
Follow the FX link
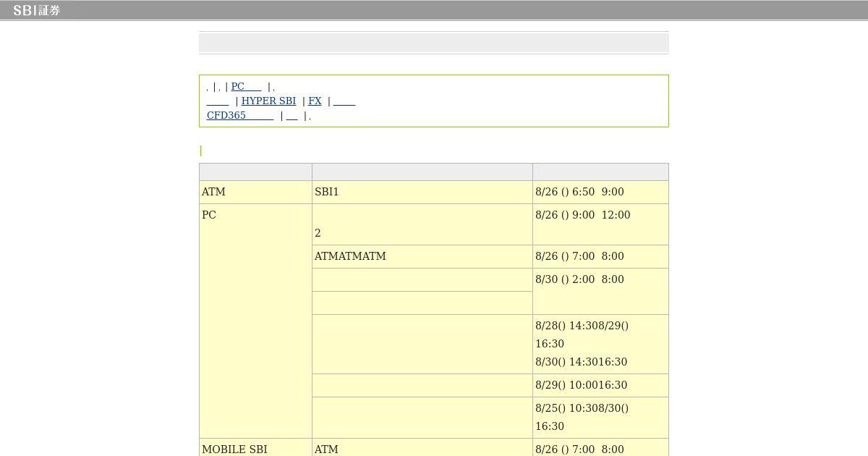[315, 101]
